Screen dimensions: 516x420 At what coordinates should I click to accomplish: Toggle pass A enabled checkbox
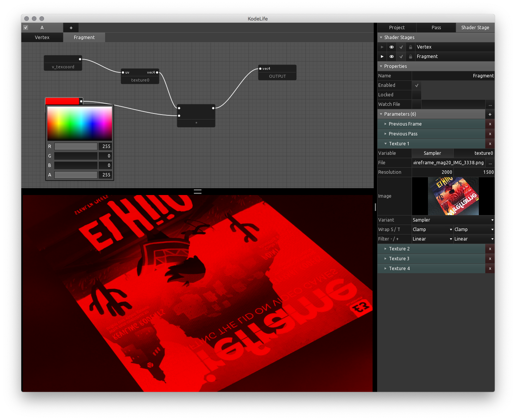[x=26, y=28]
